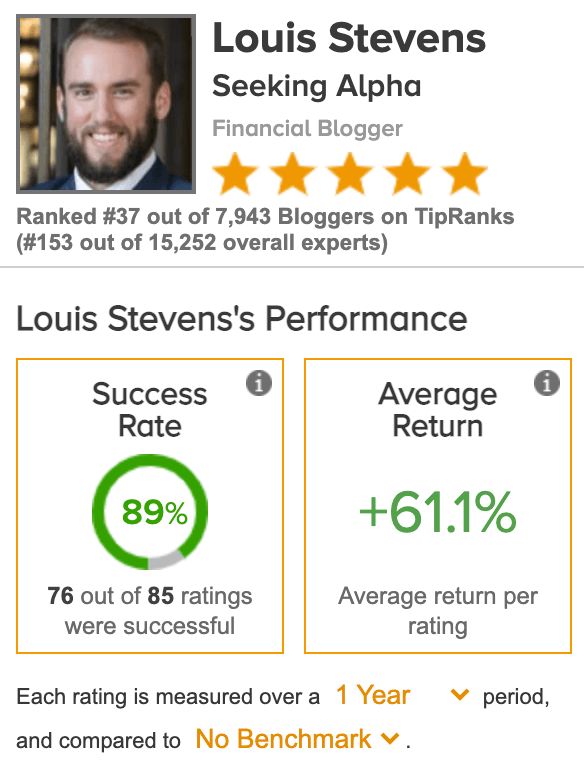
Task: Click Louis Stevens profile photo
Action: point(106,104)
